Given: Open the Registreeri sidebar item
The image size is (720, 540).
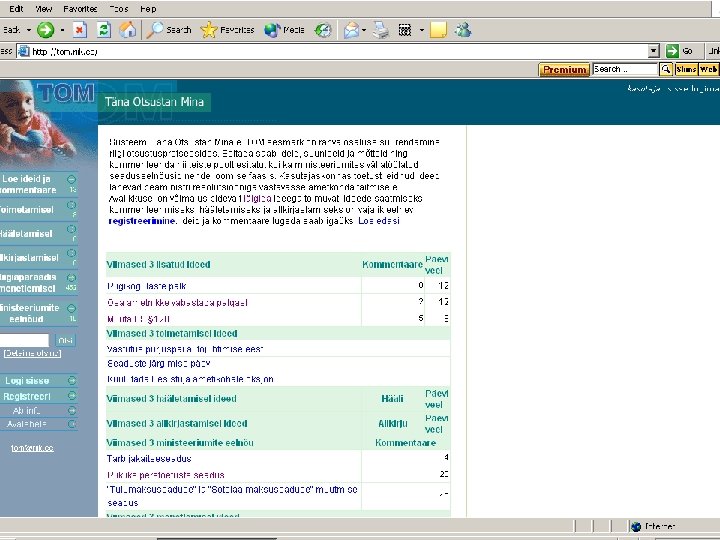Looking at the screenshot, I should click(x=27, y=396).
